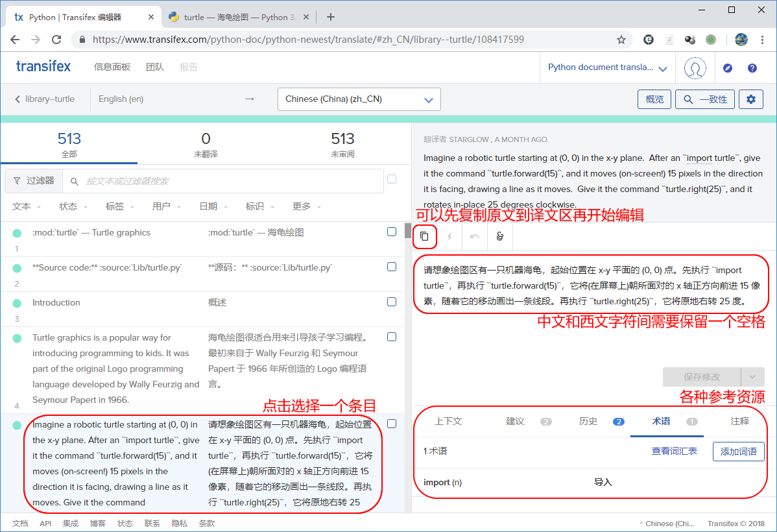Open the API footer link

click(45, 524)
